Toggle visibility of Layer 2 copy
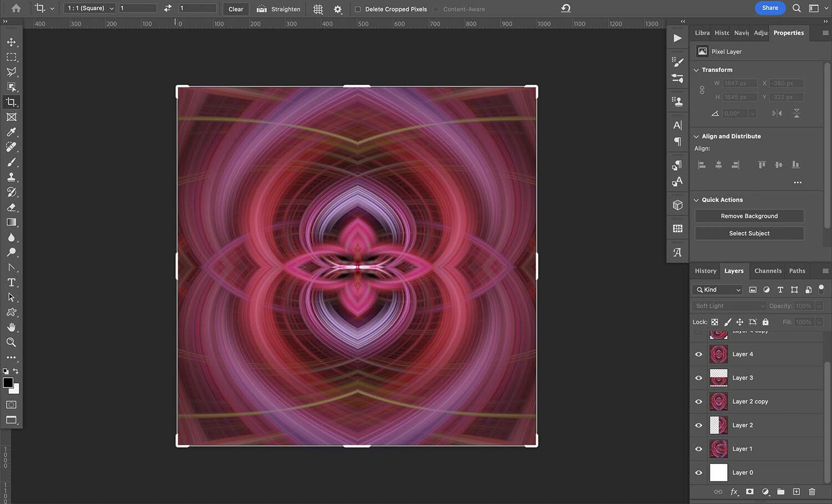The image size is (832, 504). pyautogui.click(x=698, y=401)
